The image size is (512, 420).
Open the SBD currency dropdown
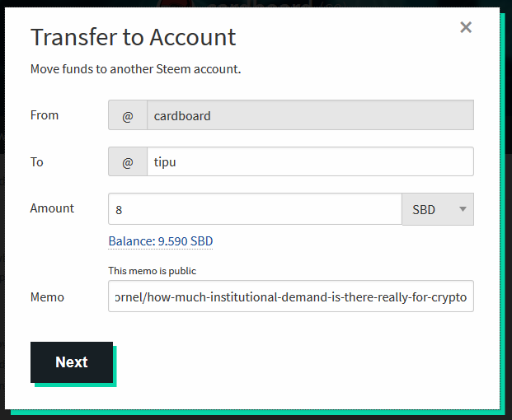click(438, 209)
